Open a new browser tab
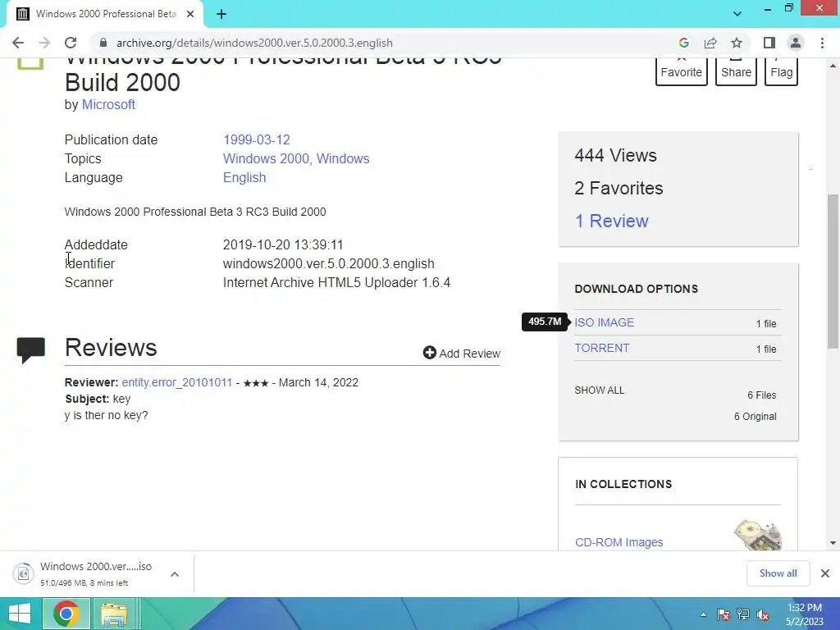Image resolution: width=840 pixels, height=630 pixels. 221,14
